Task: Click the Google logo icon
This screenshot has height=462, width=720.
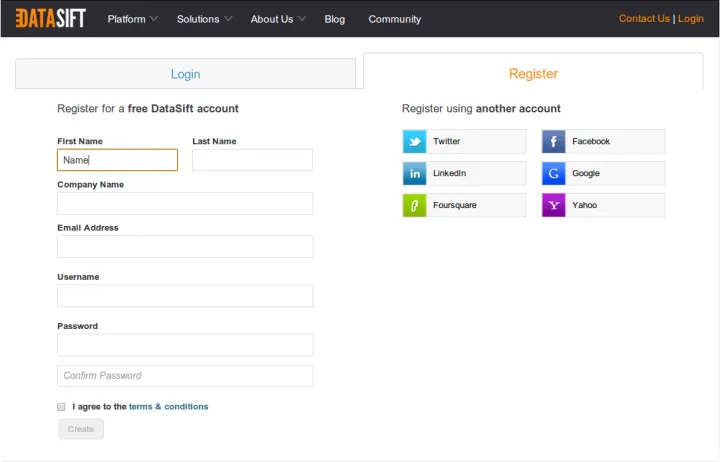Action: [554, 174]
